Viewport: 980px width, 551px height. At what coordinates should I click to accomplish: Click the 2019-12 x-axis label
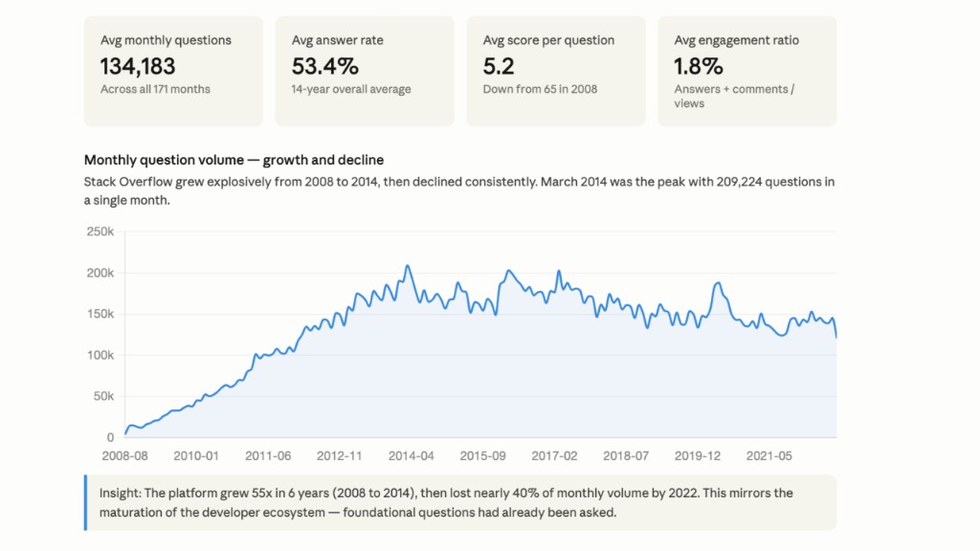click(698, 456)
